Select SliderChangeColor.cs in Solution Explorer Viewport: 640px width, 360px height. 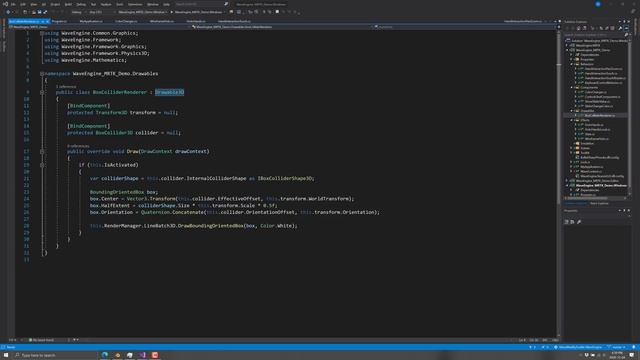pos(599,106)
